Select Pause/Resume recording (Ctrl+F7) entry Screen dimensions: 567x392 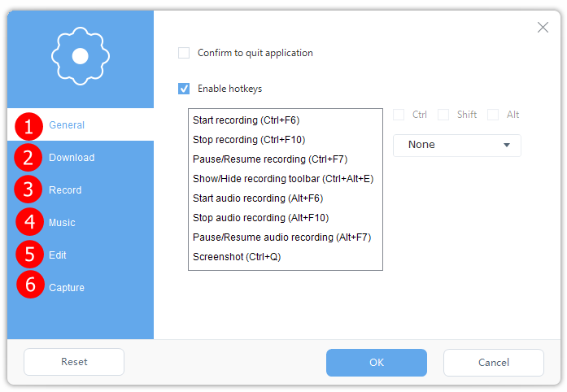[286, 159]
